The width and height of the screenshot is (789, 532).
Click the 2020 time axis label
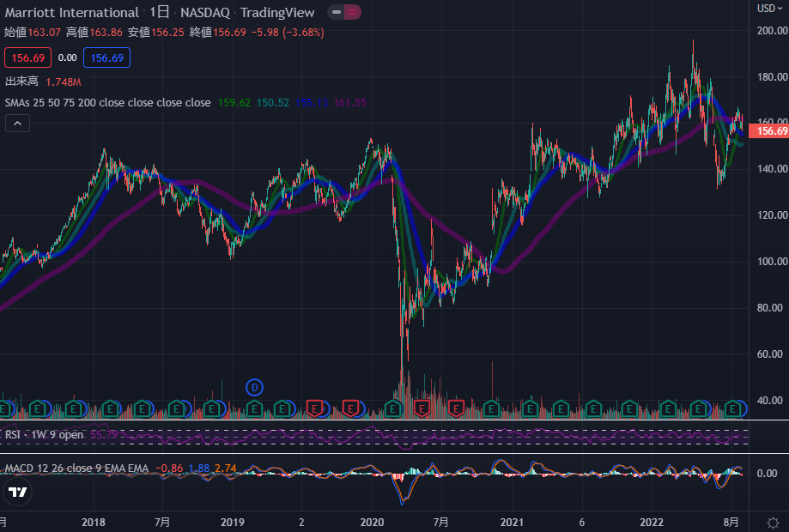click(372, 523)
